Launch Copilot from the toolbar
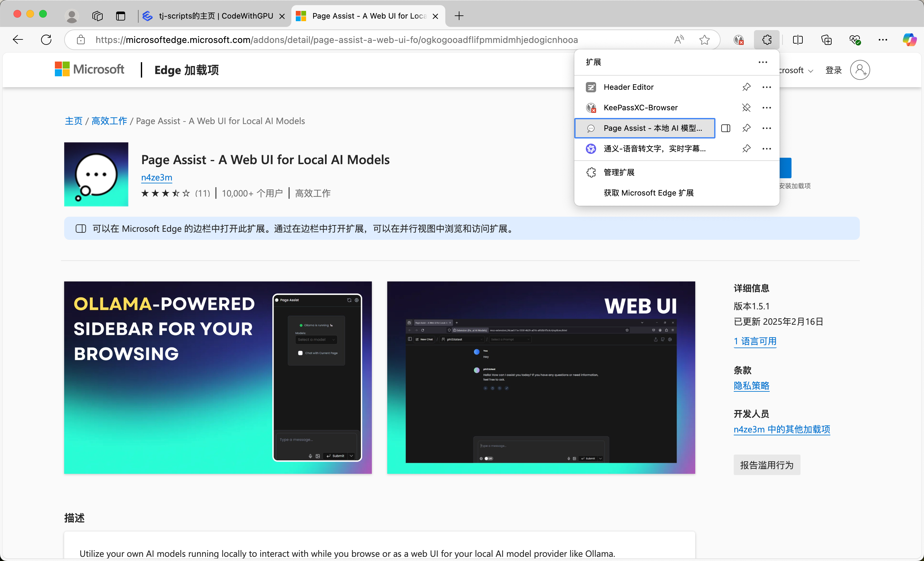The width and height of the screenshot is (924, 561). pyautogui.click(x=909, y=40)
